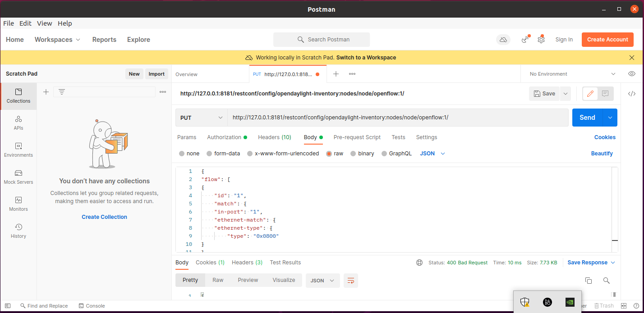Copy the response with the copy icon
Viewport: 644px width, 313px height.
pyautogui.click(x=589, y=281)
